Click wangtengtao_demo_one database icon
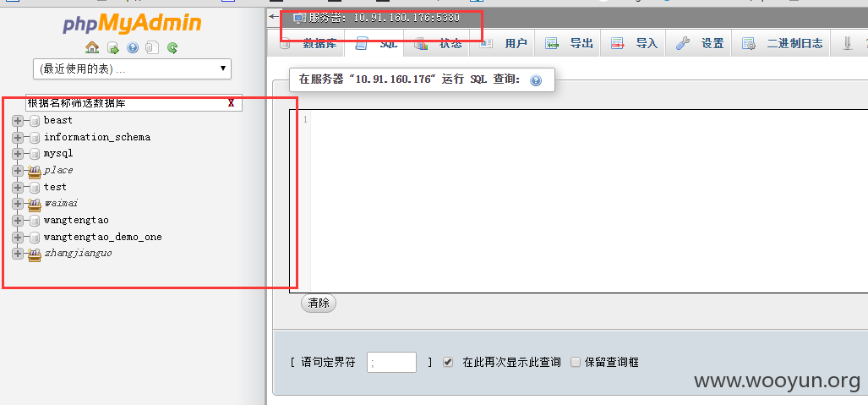This screenshot has height=405, width=868. click(35, 237)
